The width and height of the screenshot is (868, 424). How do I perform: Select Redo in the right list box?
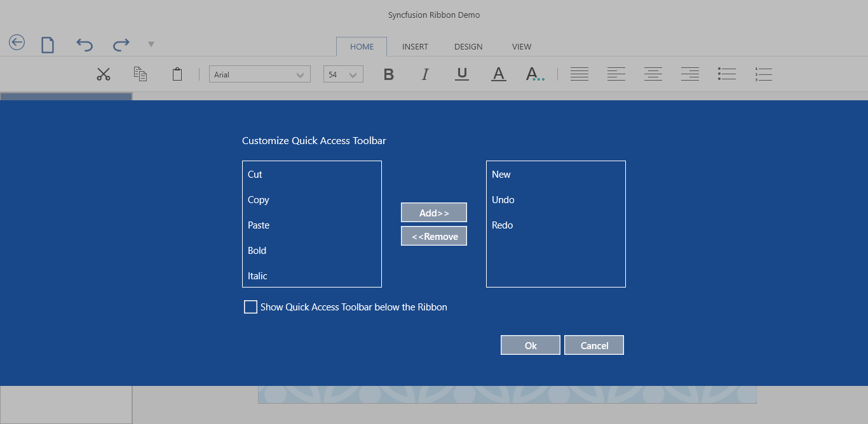502,225
